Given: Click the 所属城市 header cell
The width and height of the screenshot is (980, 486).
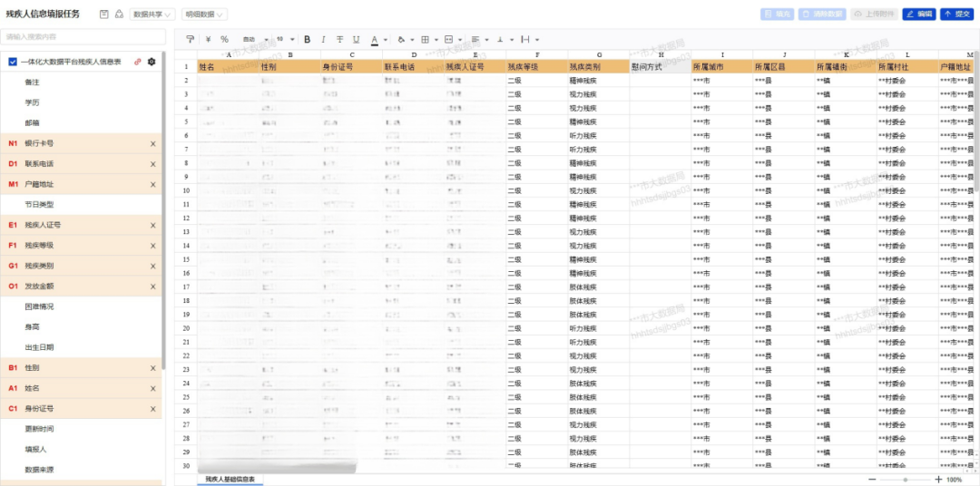Looking at the screenshot, I should [x=722, y=66].
